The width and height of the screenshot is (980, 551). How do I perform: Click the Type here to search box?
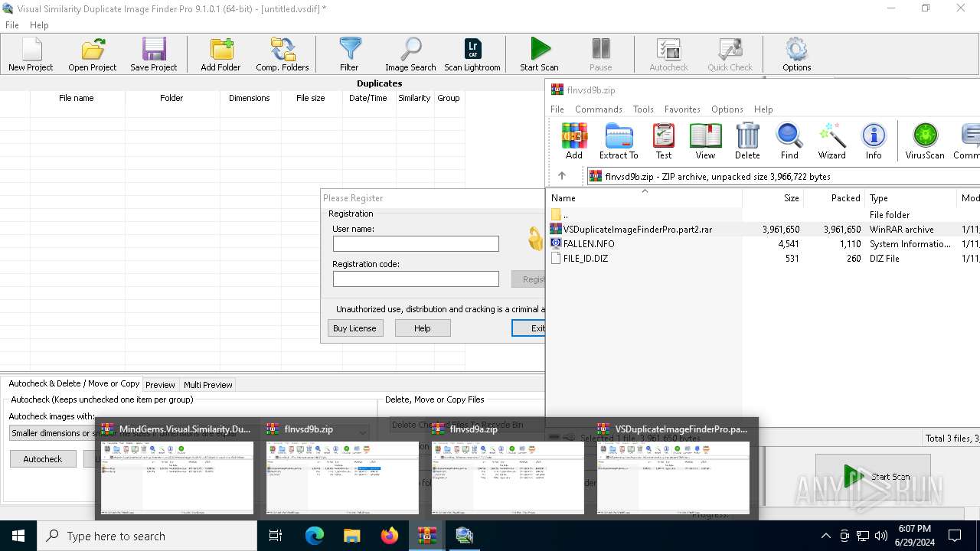147,536
